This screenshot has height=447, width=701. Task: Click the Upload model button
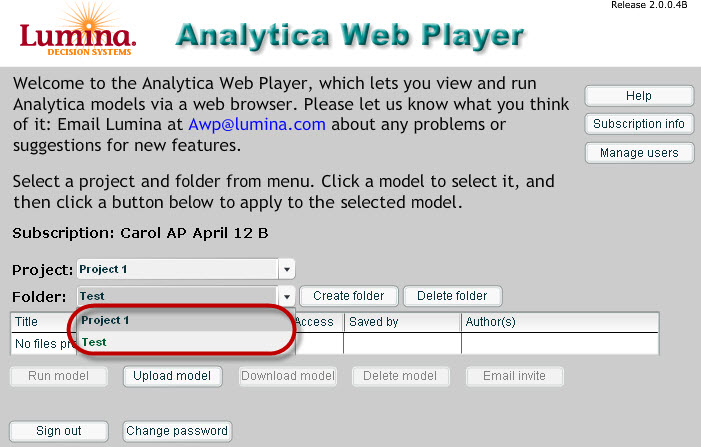172,376
